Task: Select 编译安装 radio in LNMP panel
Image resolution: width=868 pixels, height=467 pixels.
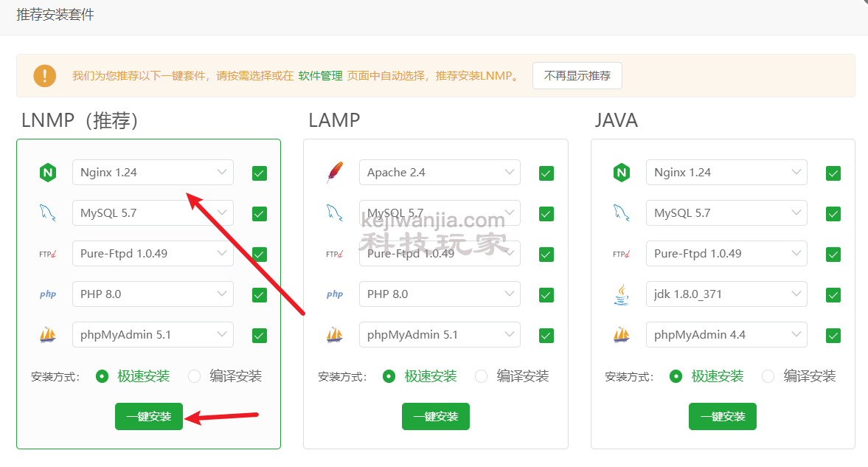Action: pyautogui.click(x=194, y=377)
